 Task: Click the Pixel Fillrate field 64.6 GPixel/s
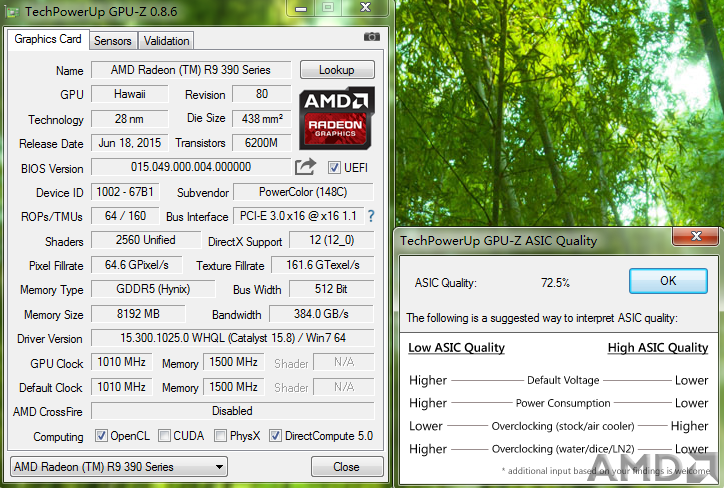click(x=137, y=265)
